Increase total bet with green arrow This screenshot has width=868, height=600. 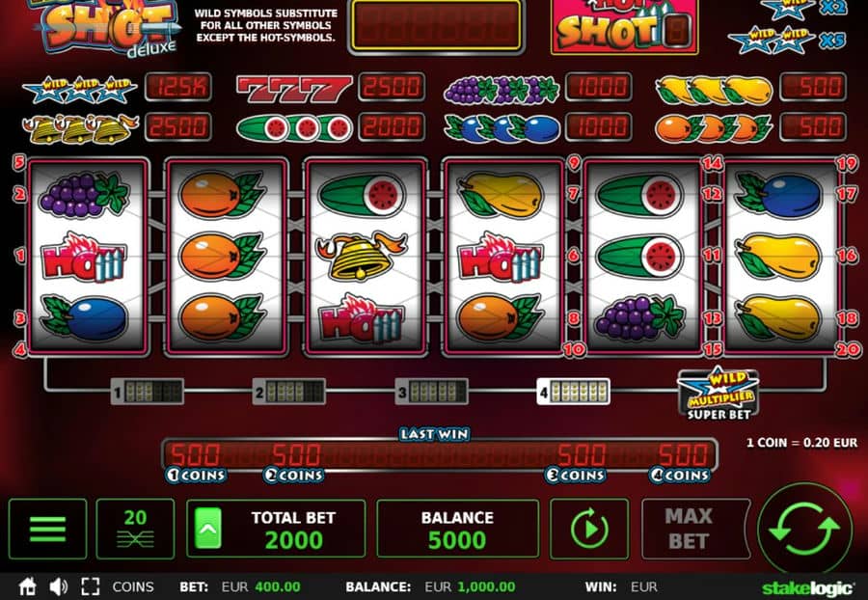(x=208, y=529)
